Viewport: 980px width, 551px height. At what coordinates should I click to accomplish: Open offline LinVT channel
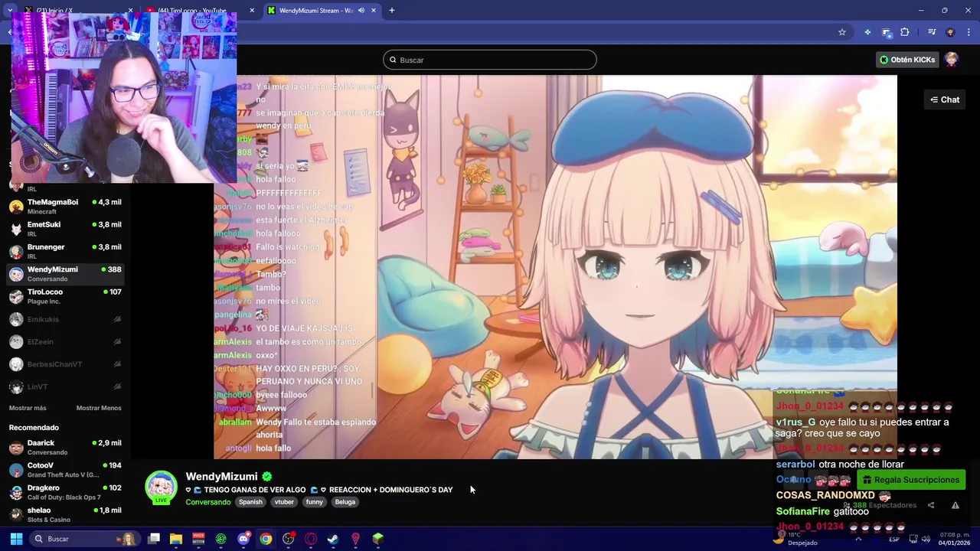tap(65, 386)
